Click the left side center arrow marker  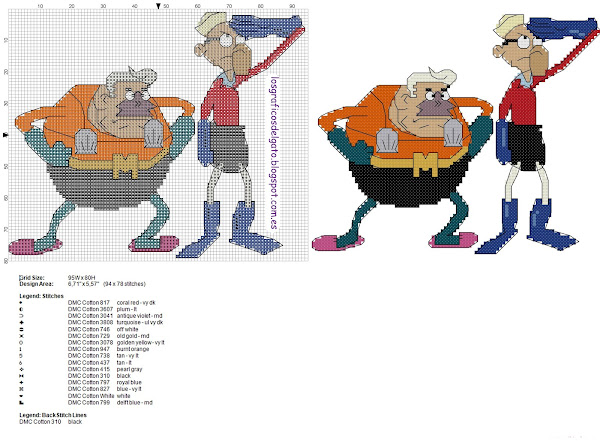6,135
